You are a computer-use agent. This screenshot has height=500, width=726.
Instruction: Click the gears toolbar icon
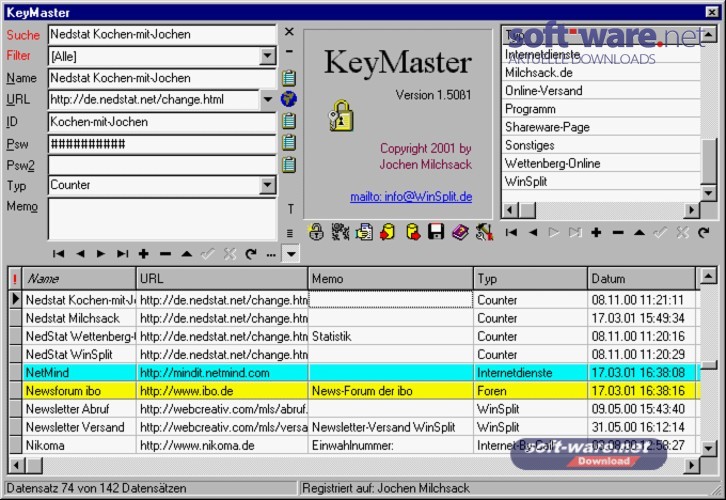pyautogui.click(x=340, y=232)
